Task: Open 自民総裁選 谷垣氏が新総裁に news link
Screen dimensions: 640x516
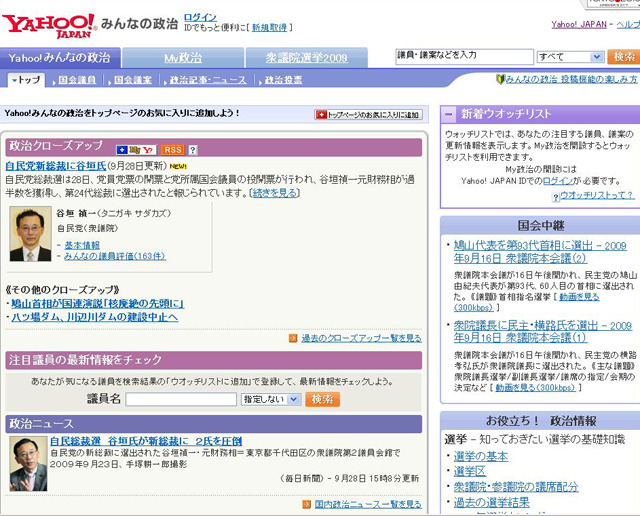Action: tap(146, 441)
